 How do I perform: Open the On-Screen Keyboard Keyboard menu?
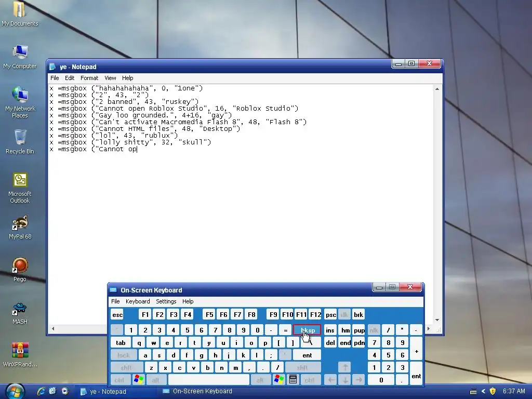coord(138,301)
